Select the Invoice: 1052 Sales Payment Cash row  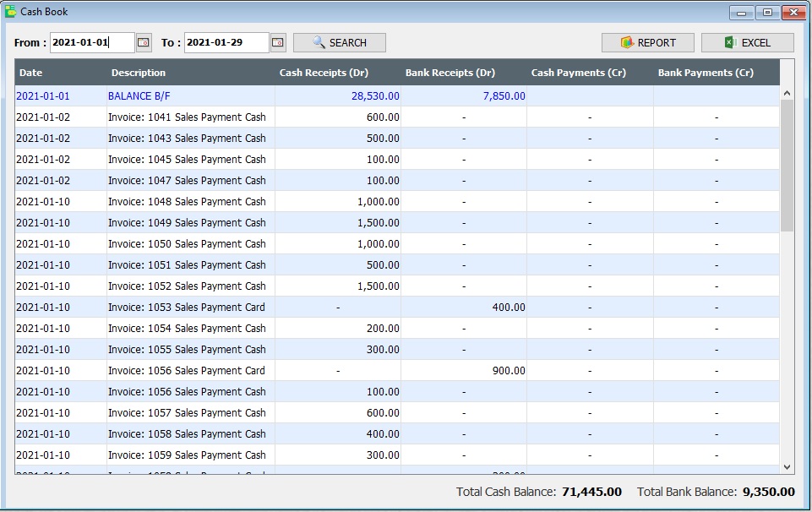pos(397,286)
